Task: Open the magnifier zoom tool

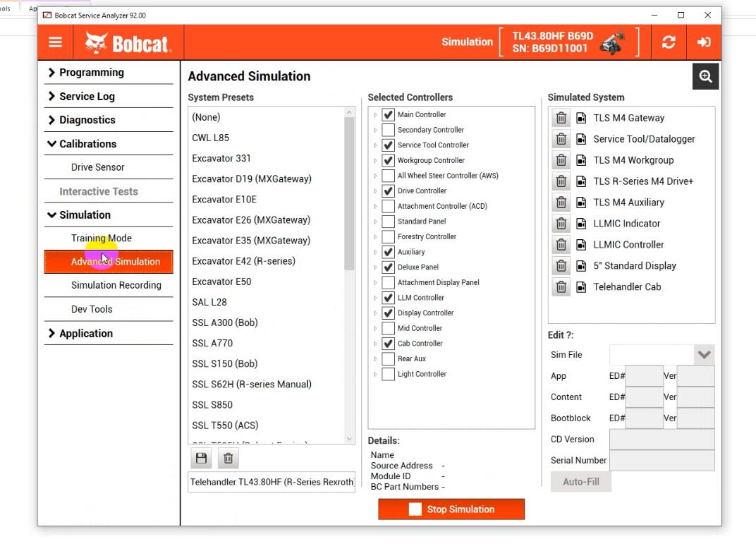Action: [x=705, y=76]
